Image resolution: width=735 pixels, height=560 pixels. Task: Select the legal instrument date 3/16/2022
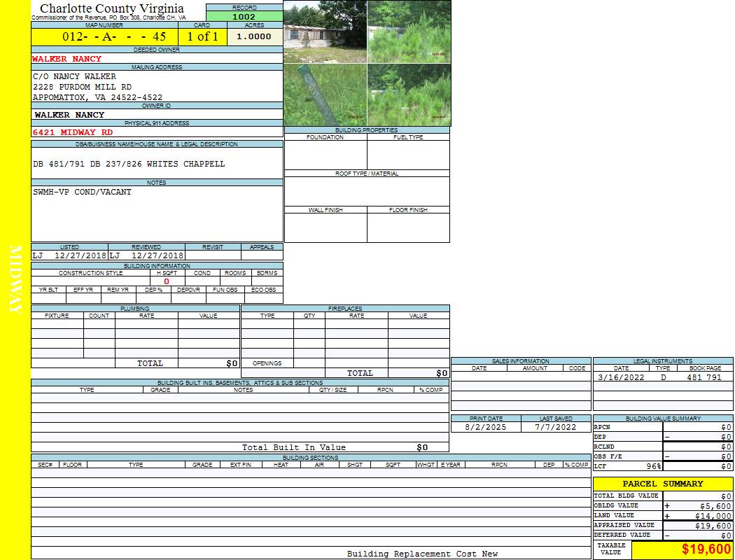coord(620,377)
